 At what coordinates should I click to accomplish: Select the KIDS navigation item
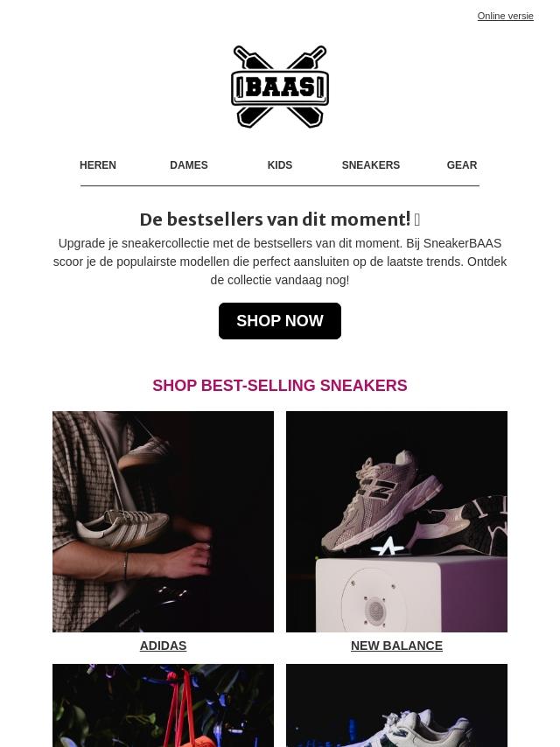click(280, 164)
